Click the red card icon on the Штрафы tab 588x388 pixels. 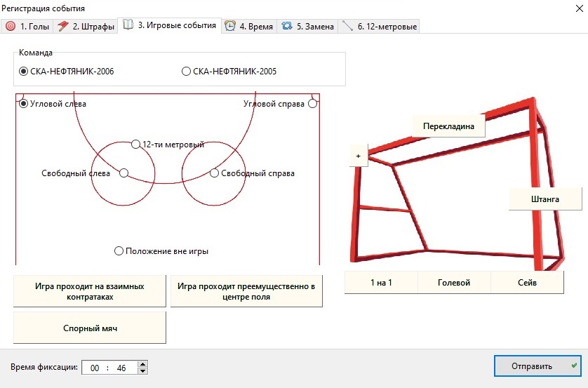[63, 26]
